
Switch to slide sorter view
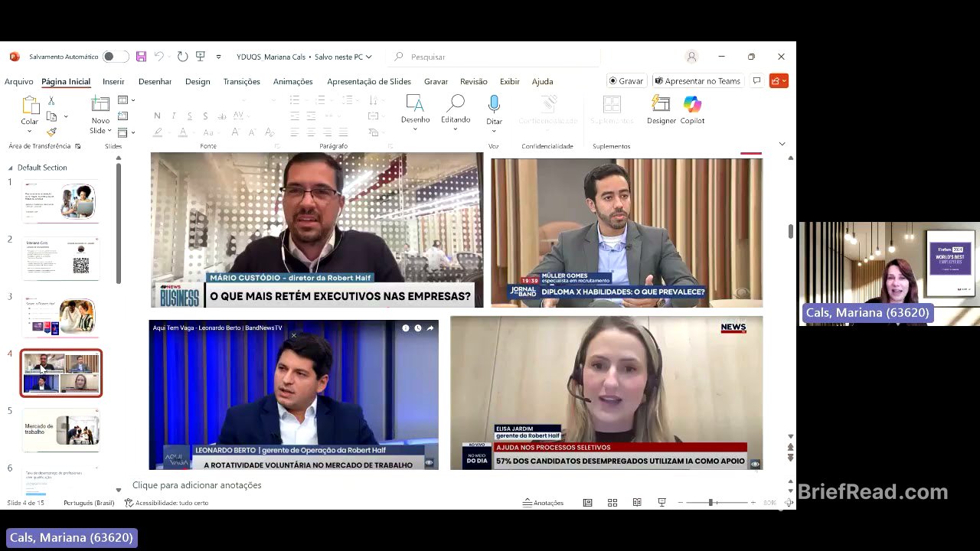click(x=612, y=503)
